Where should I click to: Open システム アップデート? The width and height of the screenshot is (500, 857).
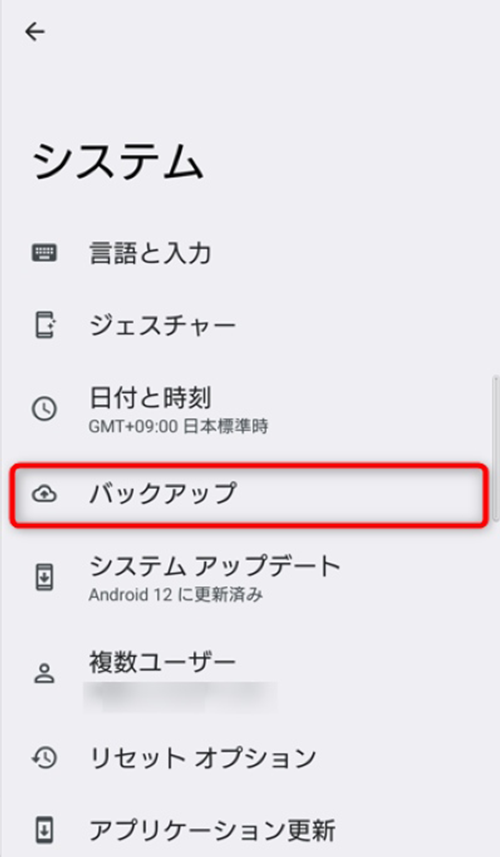coord(250,578)
